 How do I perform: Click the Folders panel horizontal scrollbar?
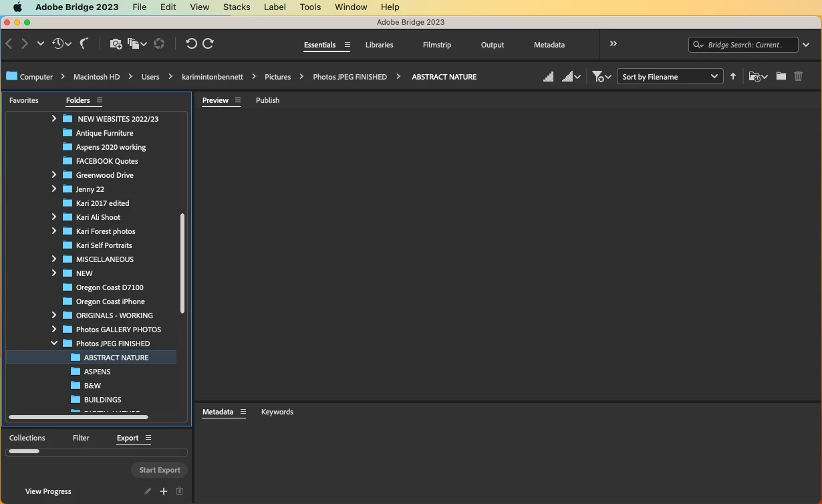pos(78,417)
